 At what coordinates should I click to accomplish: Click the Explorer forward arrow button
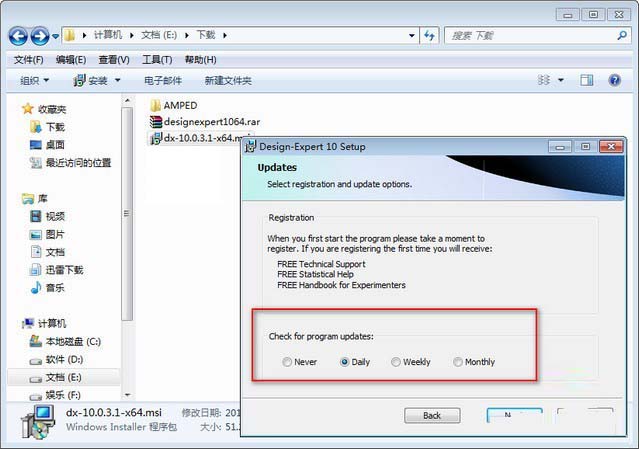(x=40, y=36)
